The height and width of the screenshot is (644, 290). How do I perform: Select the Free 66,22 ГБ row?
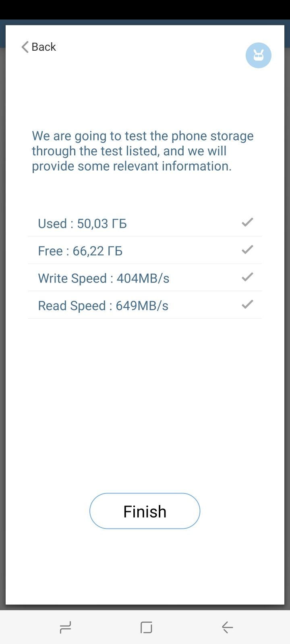tap(145, 250)
